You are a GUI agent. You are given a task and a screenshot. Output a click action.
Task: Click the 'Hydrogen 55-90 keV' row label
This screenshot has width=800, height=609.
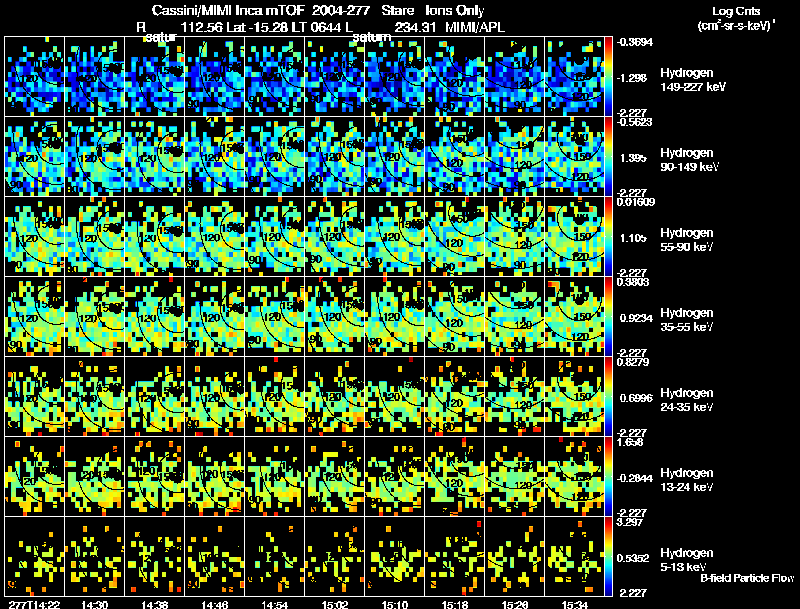coord(686,240)
